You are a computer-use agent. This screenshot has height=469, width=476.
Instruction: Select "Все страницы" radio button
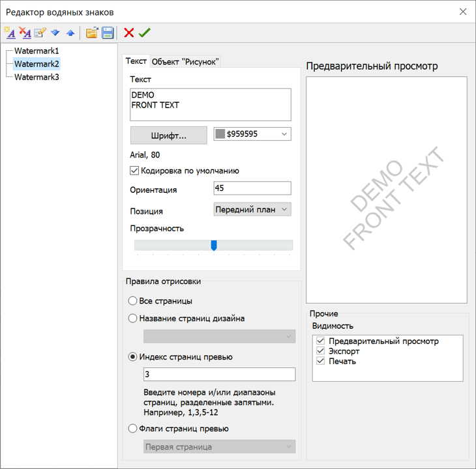click(x=133, y=301)
